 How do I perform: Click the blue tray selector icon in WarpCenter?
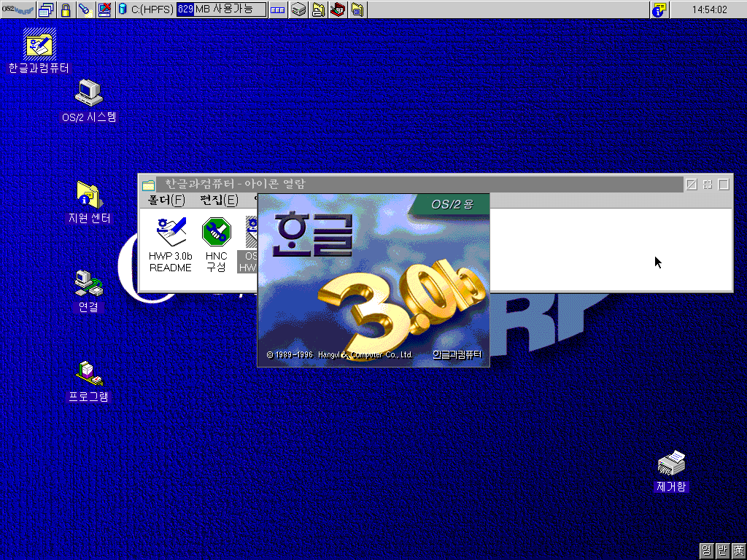277,9
